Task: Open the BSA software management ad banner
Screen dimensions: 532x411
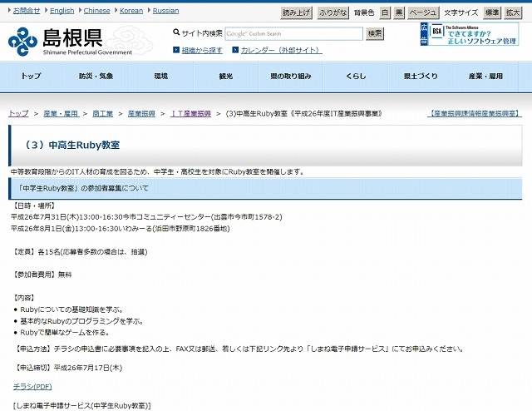Action: pyautogui.click(x=470, y=34)
